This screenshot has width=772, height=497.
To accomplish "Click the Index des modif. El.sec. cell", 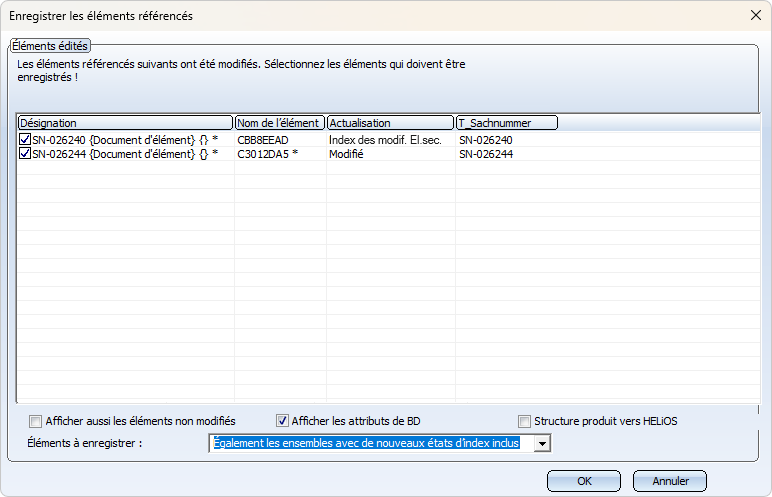I will click(385, 140).
